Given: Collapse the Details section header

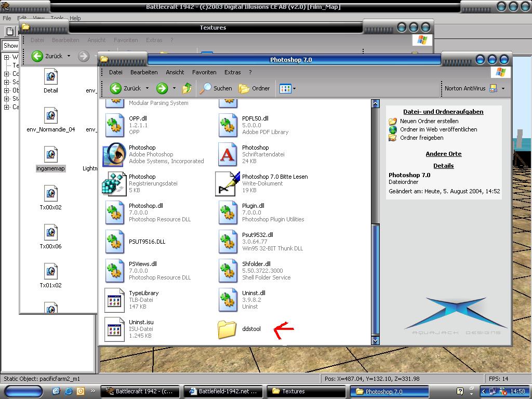Looking at the screenshot, I should click(444, 166).
